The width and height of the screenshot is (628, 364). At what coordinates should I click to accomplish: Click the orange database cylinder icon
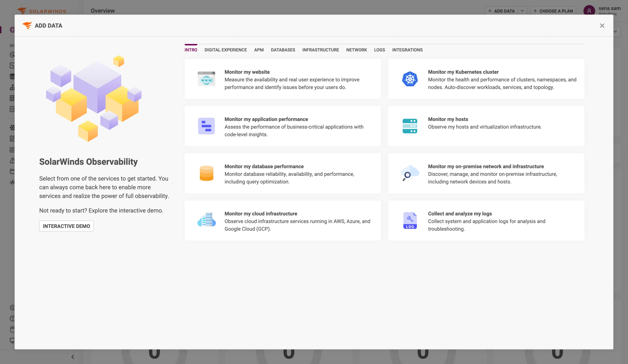pos(206,173)
